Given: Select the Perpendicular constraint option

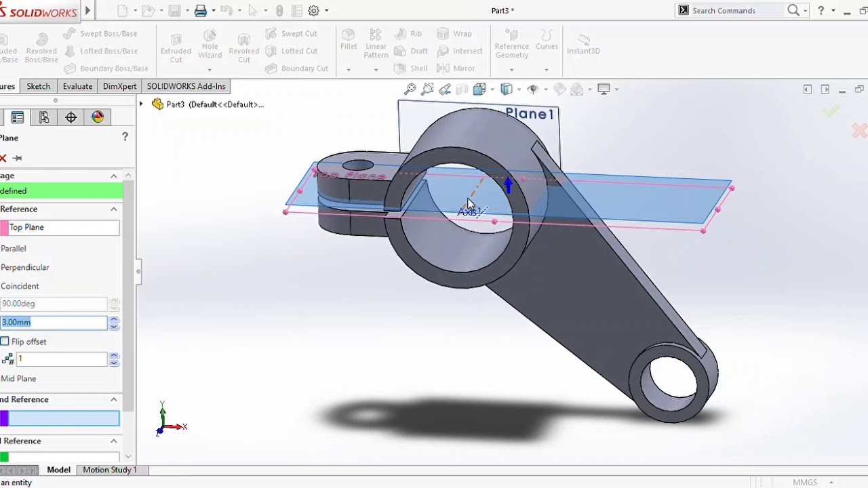Looking at the screenshot, I should pos(24,267).
